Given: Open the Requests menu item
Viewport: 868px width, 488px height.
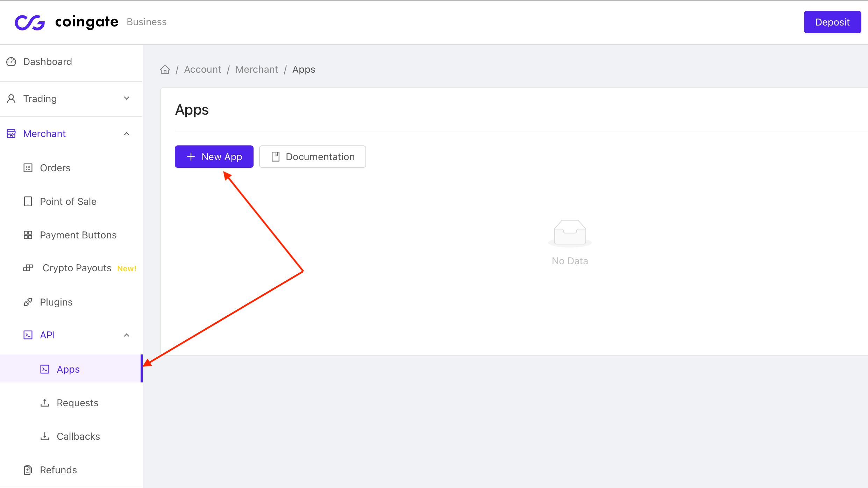Looking at the screenshot, I should click(x=71, y=403).
